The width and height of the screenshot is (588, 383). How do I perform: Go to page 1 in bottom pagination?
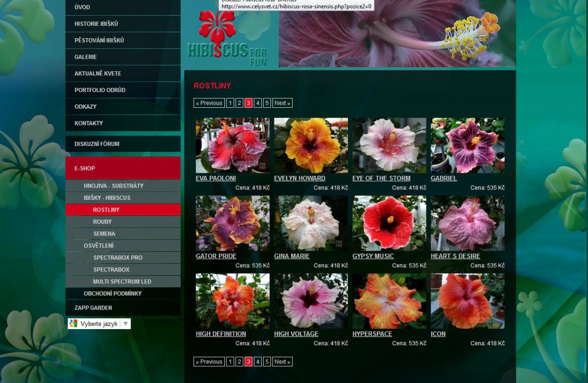click(230, 361)
